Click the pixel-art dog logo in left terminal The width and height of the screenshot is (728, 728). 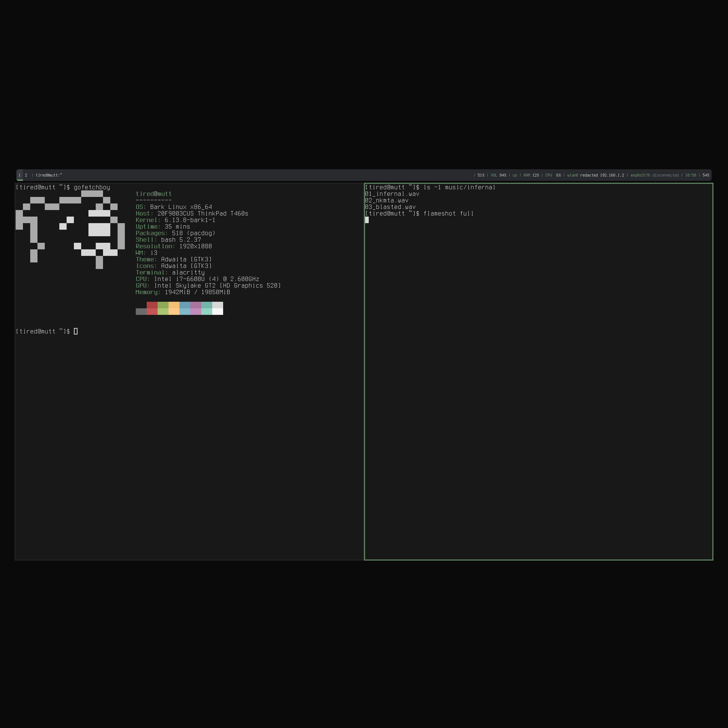pyautogui.click(x=70, y=230)
